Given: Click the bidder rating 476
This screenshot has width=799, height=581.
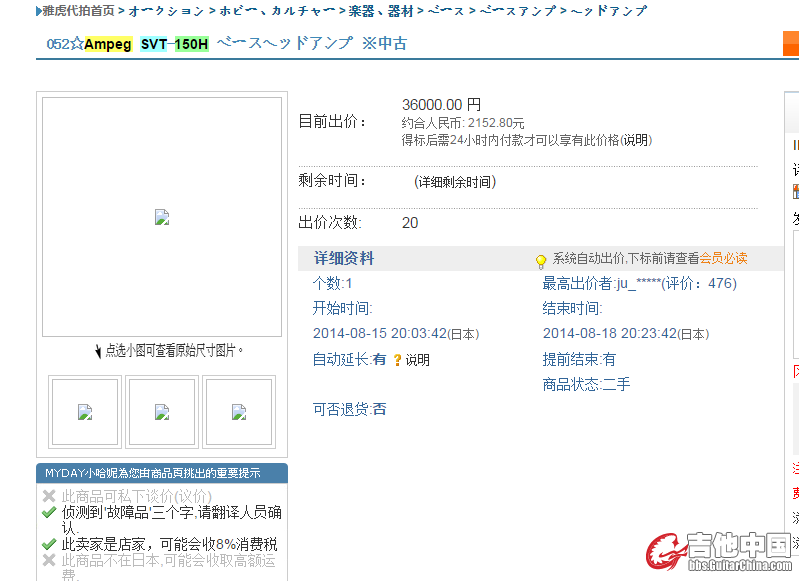Looking at the screenshot, I should pyautogui.click(x=722, y=283).
